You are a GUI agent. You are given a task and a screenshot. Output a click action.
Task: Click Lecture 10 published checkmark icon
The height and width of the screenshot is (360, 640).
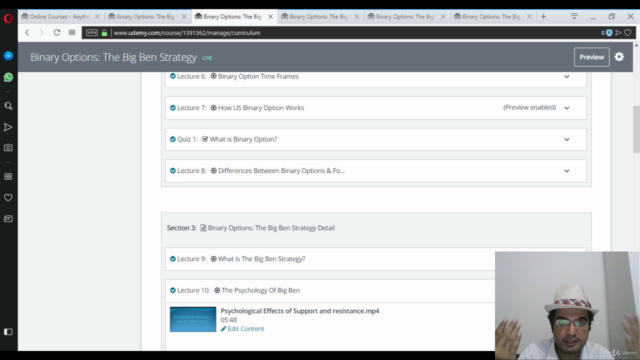173,290
